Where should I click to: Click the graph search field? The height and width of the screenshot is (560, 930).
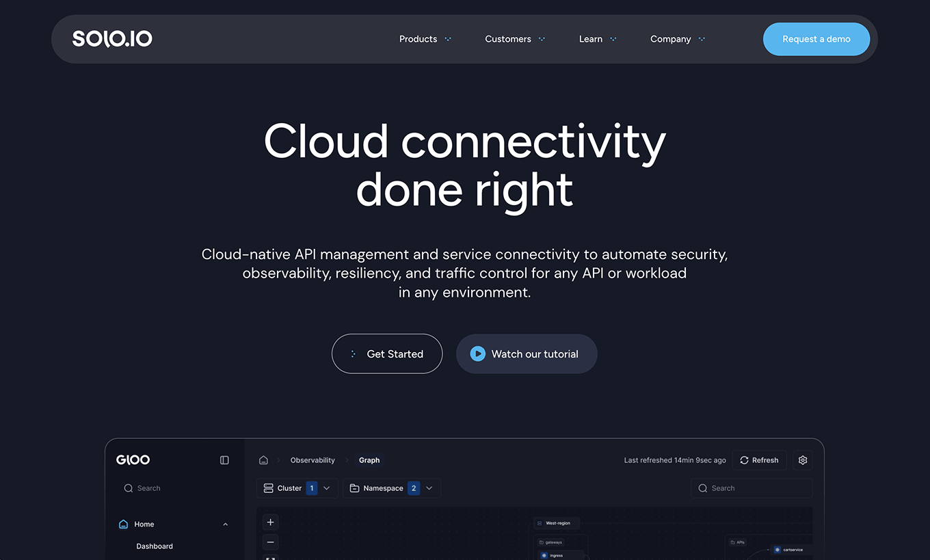[x=752, y=488]
